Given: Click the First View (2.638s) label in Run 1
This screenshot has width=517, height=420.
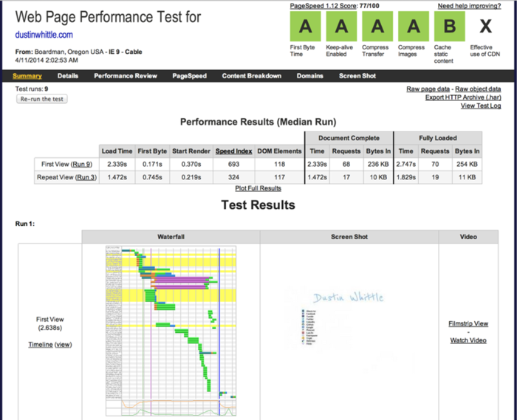Looking at the screenshot, I should 49,323.
